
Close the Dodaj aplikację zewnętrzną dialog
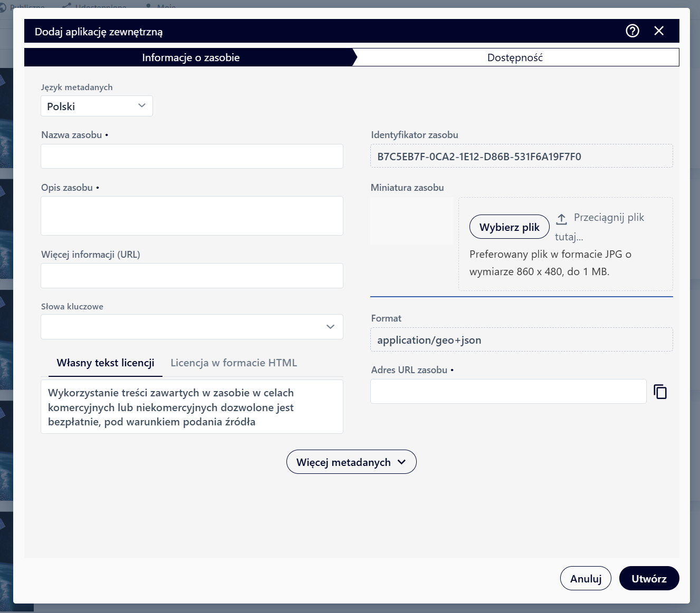point(659,31)
